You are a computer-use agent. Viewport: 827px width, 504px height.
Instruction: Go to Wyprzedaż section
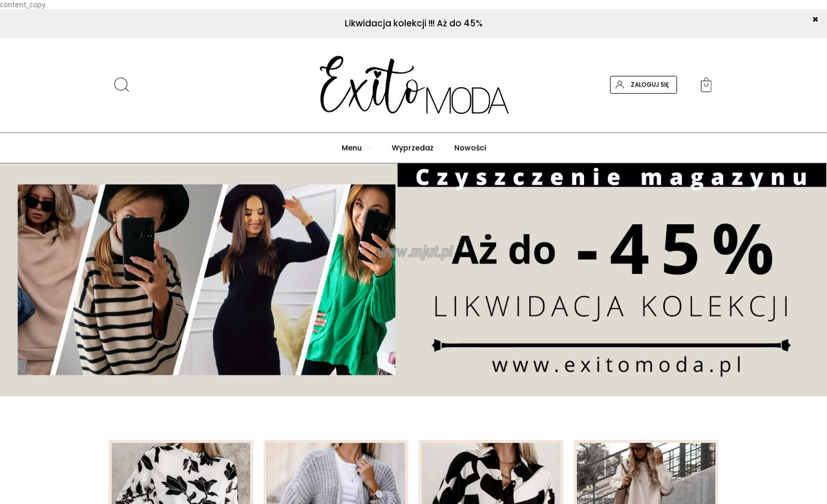[x=412, y=148]
